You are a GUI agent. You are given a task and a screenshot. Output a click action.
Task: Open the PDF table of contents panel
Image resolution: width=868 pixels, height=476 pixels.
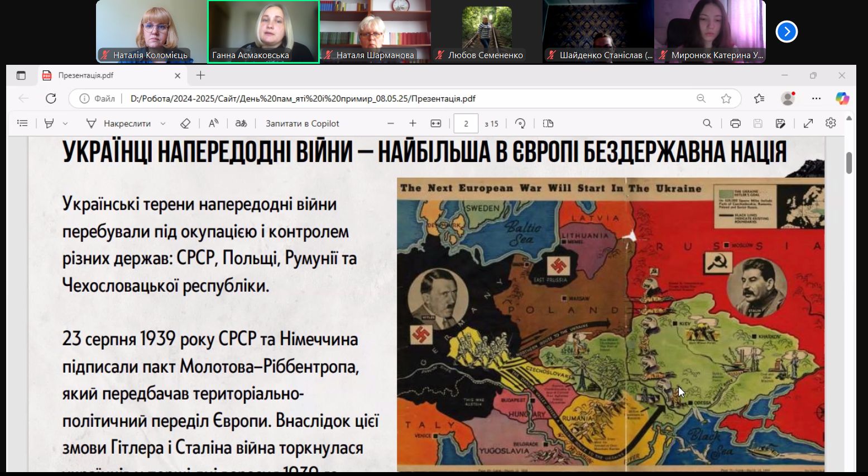point(22,123)
